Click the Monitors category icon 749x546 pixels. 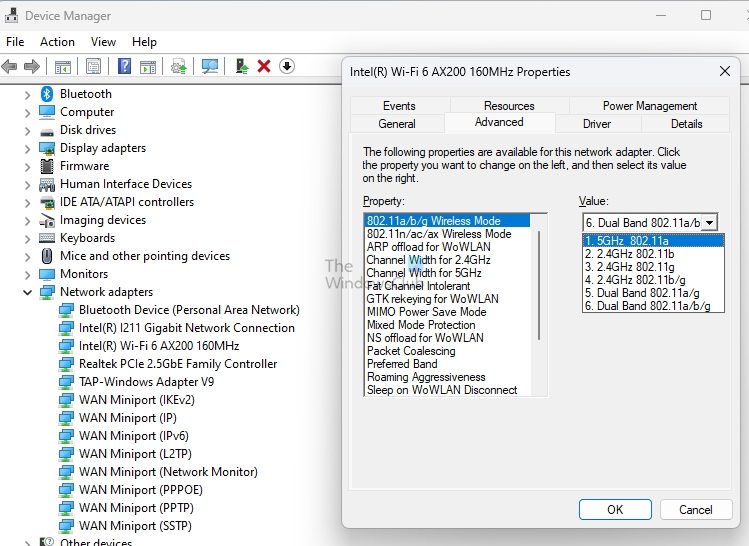(x=47, y=274)
